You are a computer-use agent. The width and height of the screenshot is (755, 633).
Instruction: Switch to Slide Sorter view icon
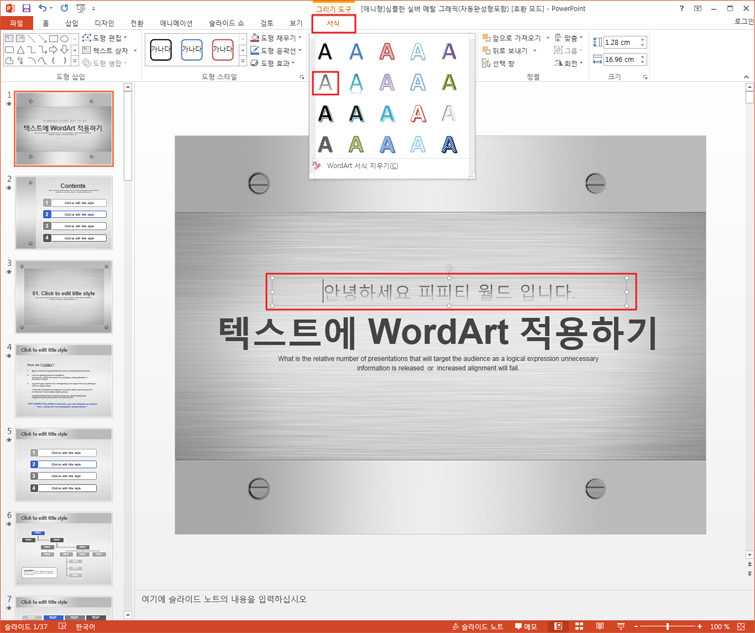coord(579,626)
